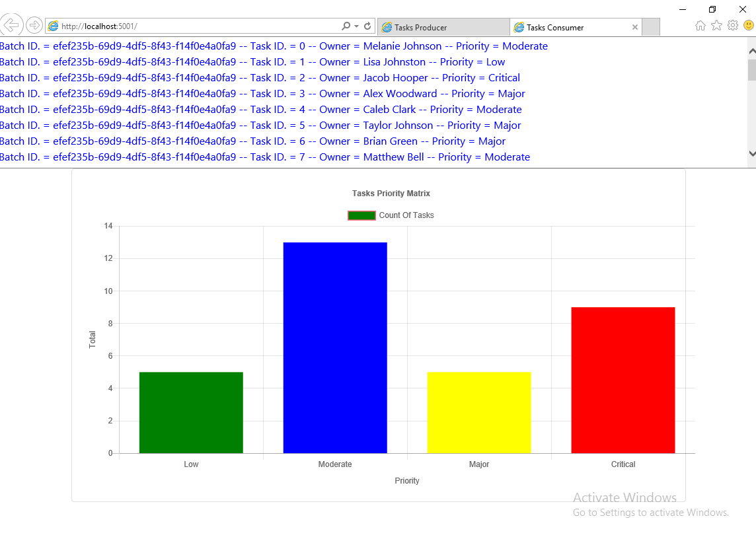The width and height of the screenshot is (756, 543).
Task: Click the blue Moderate bar in chart
Action: tap(335, 347)
